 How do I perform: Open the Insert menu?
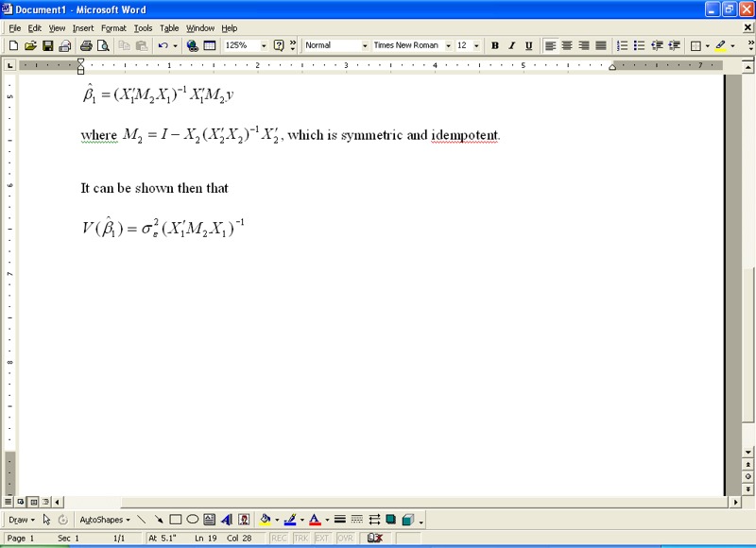tap(83, 28)
